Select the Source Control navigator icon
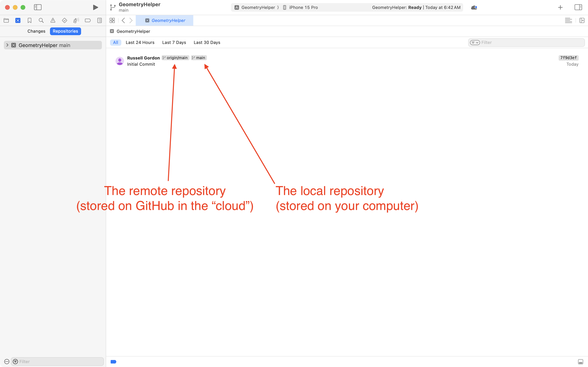 [x=18, y=20]
